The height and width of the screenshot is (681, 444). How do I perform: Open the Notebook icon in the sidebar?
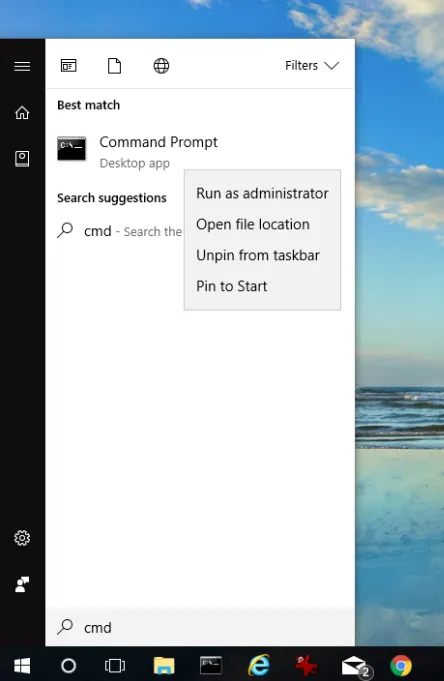click(x=22, y=159)
